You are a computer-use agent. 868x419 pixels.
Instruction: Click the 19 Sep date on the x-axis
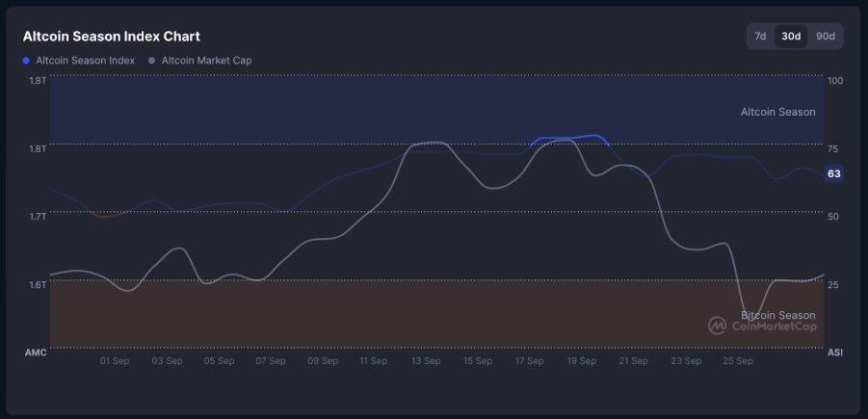coord(581,361)
